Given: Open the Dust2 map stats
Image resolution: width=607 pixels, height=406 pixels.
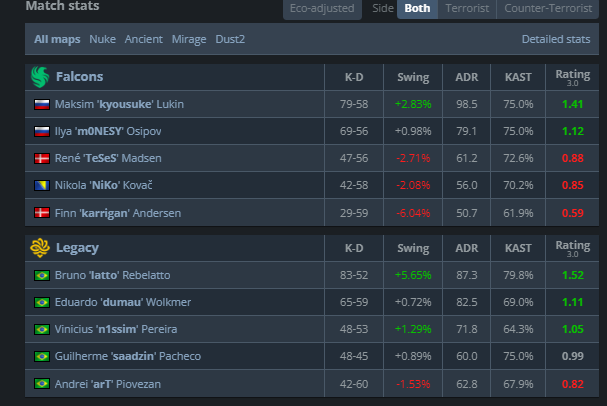Looking at the screenshot, I should 230,39.
